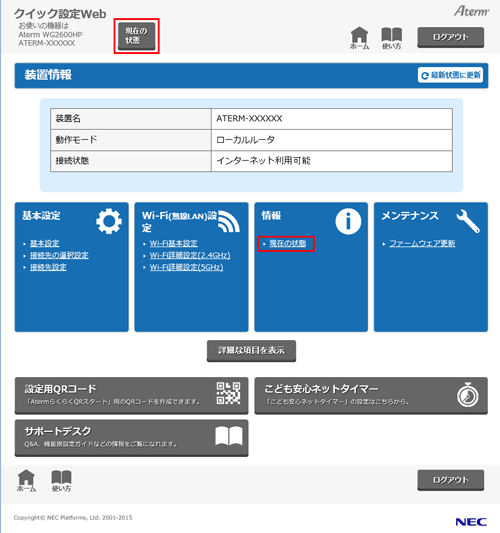
Task: Click the 接続状態 table label
Action: pos(72,161)
